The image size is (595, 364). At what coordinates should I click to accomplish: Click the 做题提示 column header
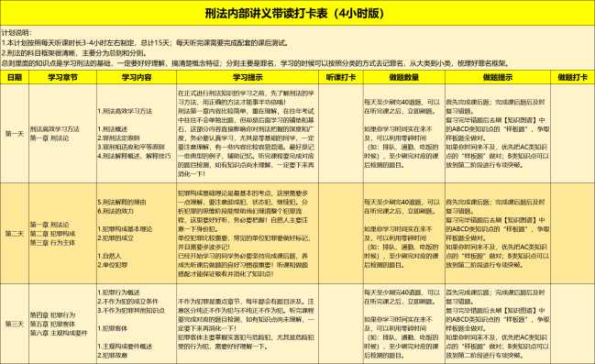[498, 77]
